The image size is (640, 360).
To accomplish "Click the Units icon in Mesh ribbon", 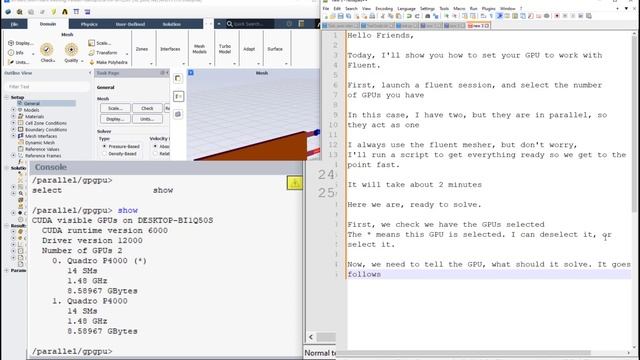I will click(11, 62).
